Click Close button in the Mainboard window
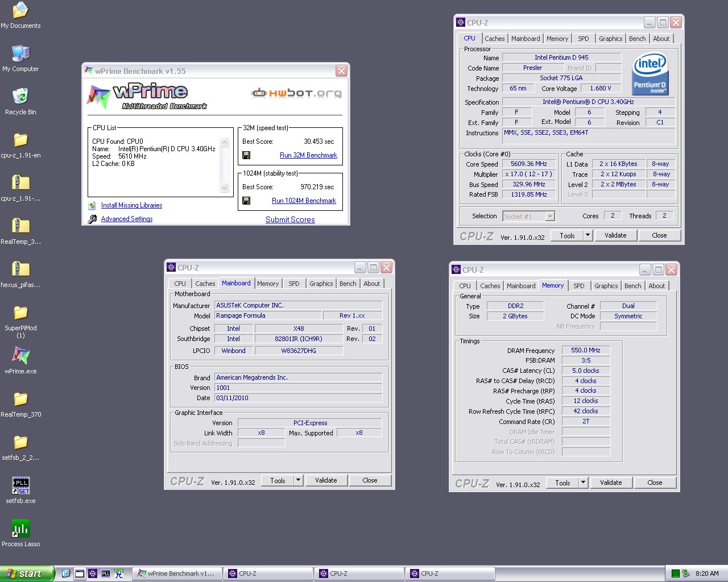 [x=370, y=480]
